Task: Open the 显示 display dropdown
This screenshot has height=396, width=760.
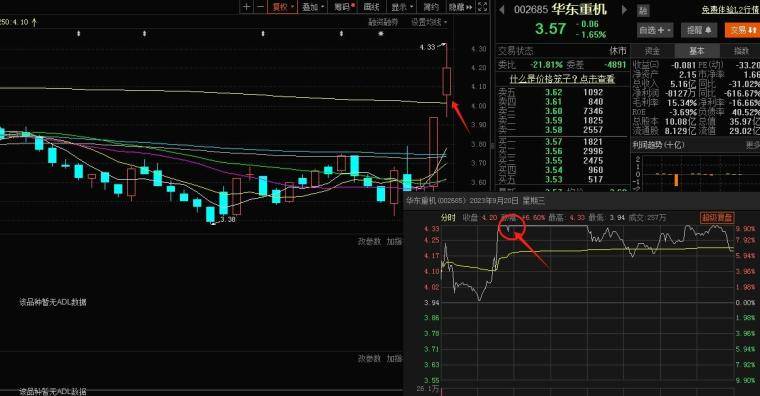Action: 402,7
